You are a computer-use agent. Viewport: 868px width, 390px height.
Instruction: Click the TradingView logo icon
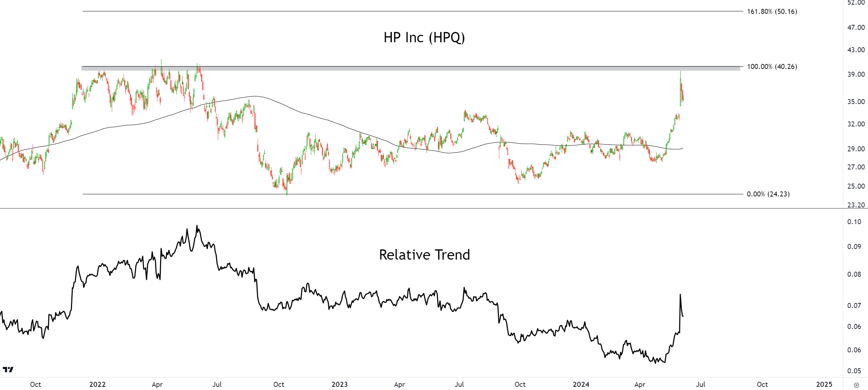(8, 370)
